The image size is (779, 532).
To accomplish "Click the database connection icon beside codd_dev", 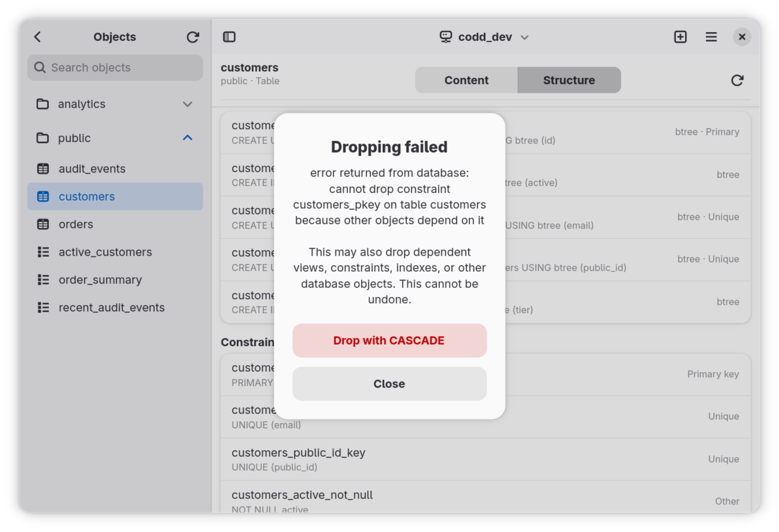I will point(446,37).
